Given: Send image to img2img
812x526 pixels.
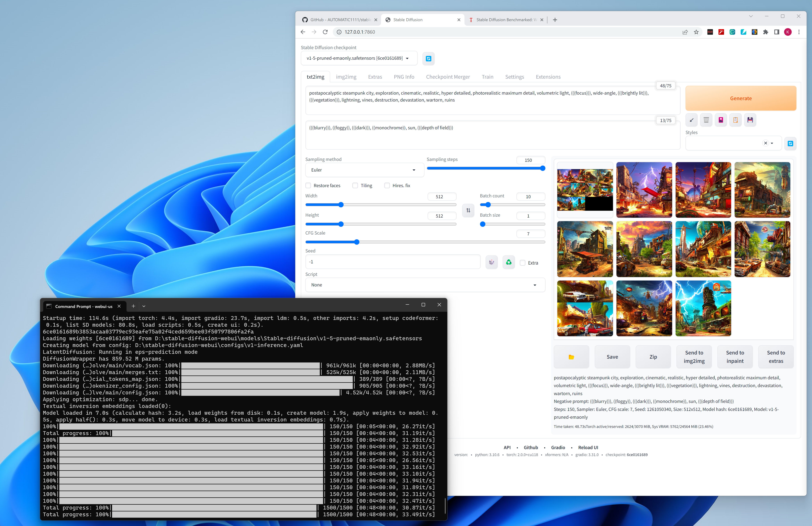Looking at the screenshot, I should [694, 357].
